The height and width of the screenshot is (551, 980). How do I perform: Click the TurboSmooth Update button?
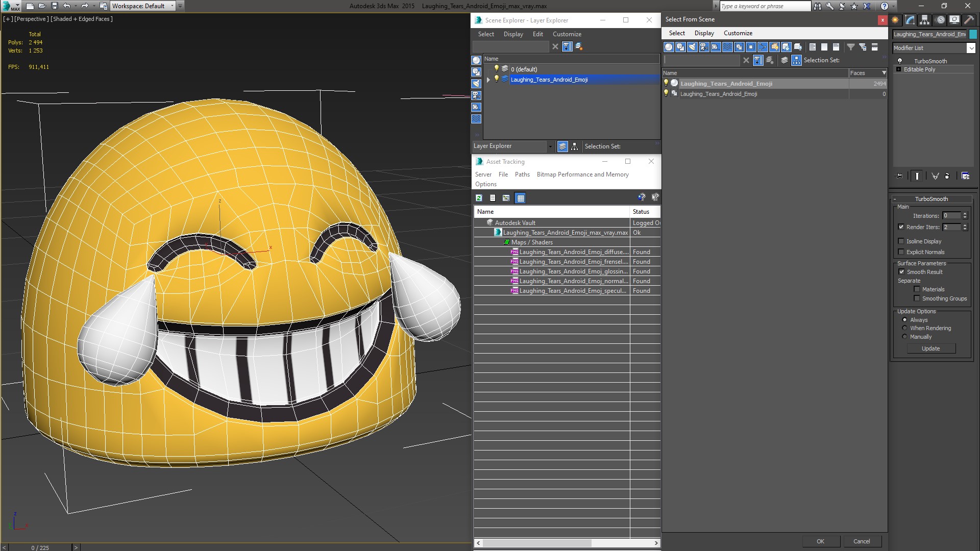pos(930,348)
